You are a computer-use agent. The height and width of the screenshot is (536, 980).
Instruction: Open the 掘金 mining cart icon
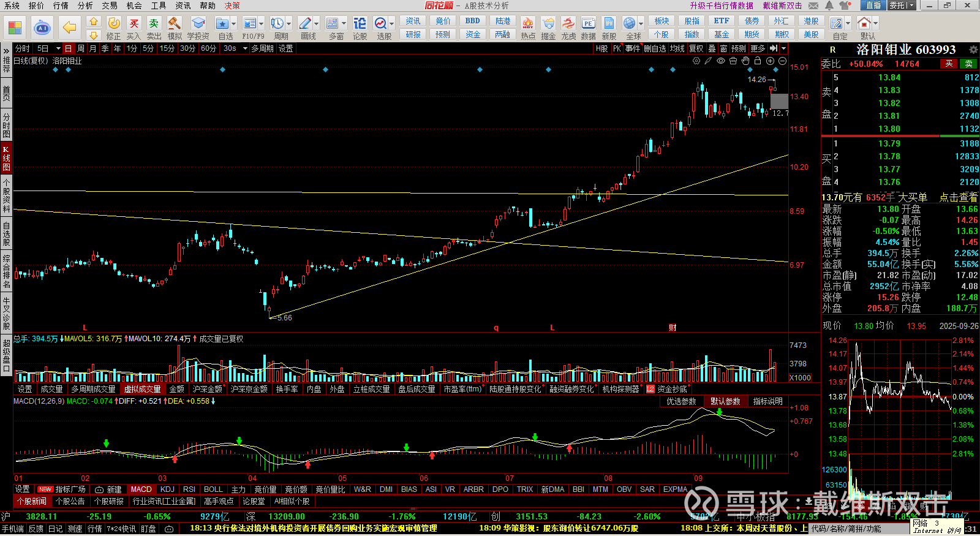548,28
